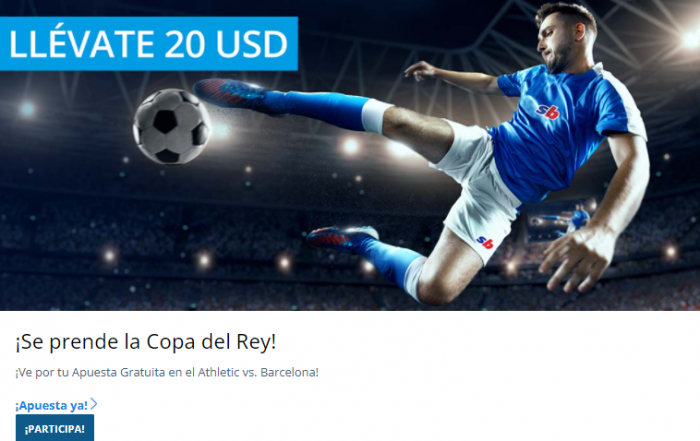Click the lower red-and-blue cleat
The image size is (700, 441).
[x=342, y=237]
